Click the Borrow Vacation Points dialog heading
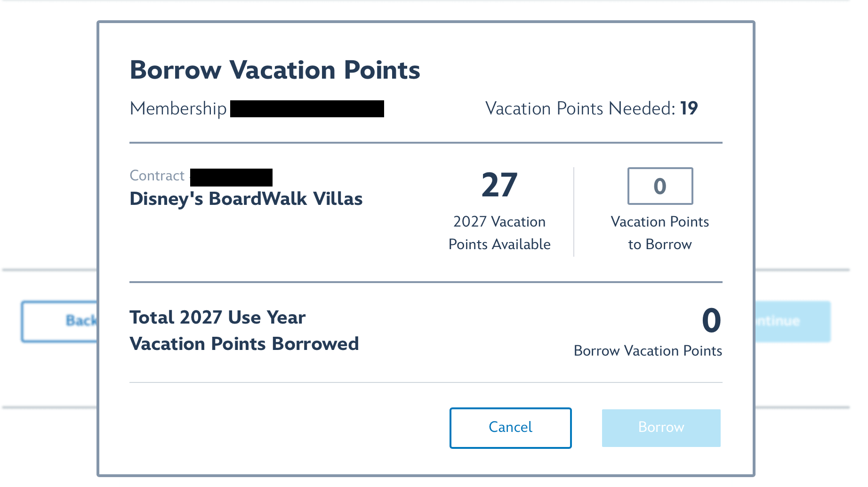 275,70
